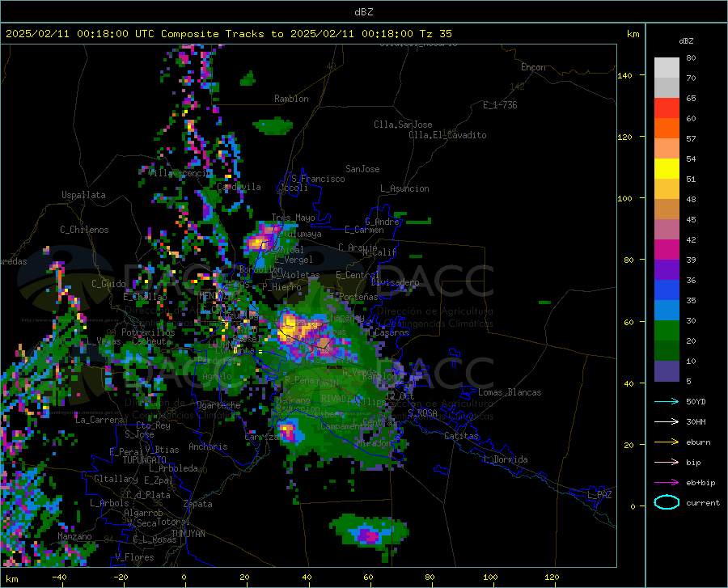Click the Tres_Mayo map label
The image size is (728, 588).
[x=293, y=218]
